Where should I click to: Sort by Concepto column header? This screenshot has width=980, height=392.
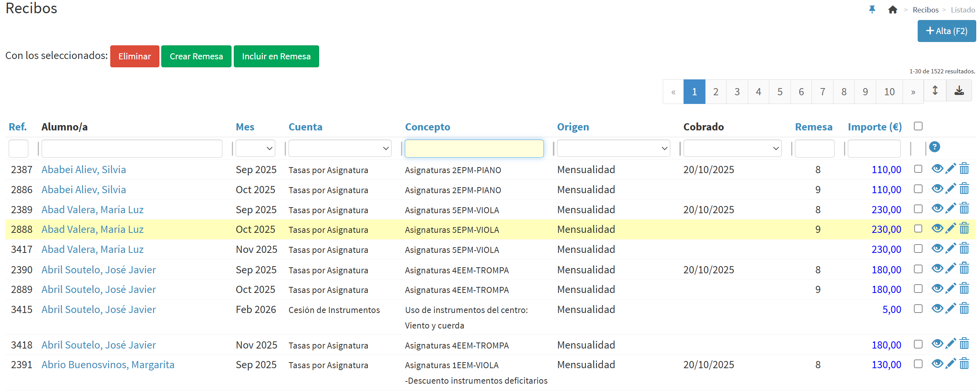pyautogui.click(x=427, y=127)
